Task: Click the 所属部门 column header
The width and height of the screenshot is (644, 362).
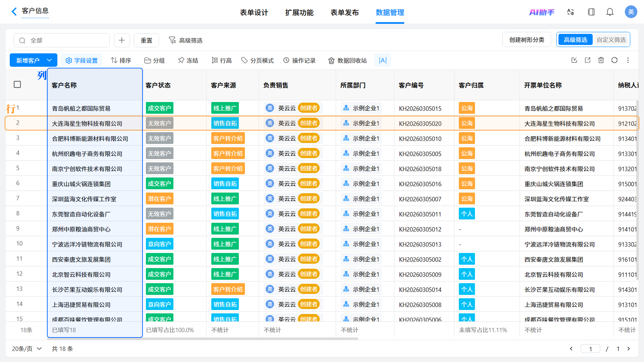Action: pos(353,85)
